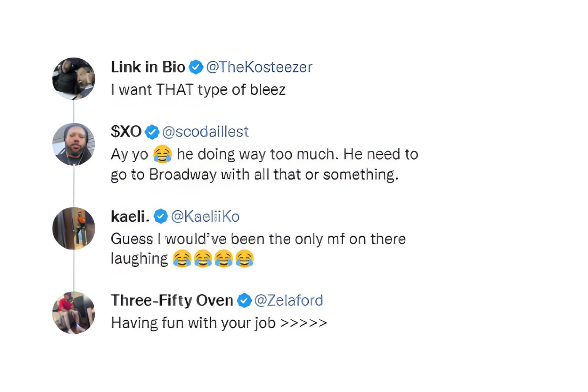Open Three-Fifty Oven's profile avatar
Image resolution: width=588 pixels, height=392 pixels.
pyautogui.click(x=74, y=313)
